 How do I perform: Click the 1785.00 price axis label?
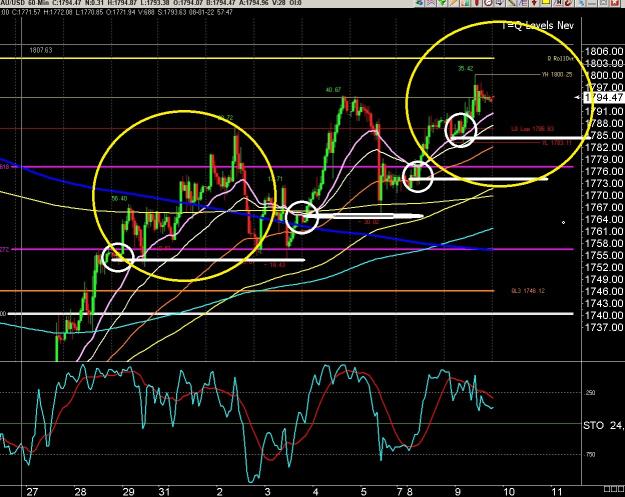click(604, 135)
